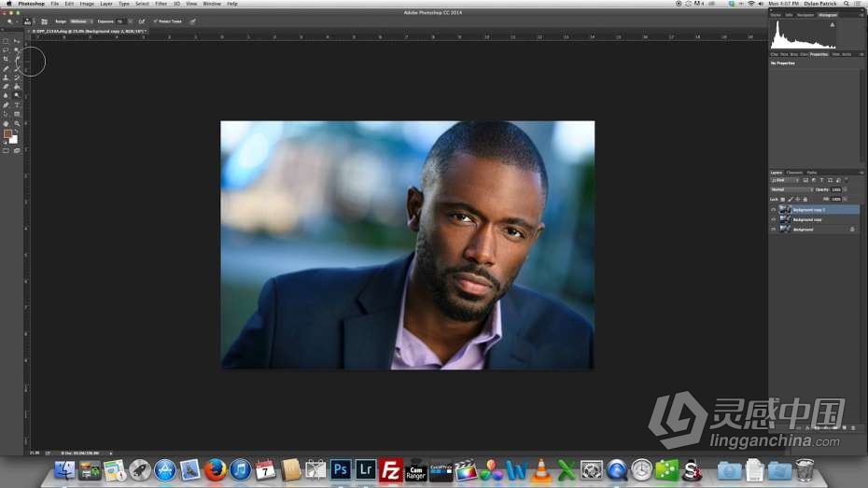Open the Layers panel flyout menu
868x488 pixels.
[861, 173]
